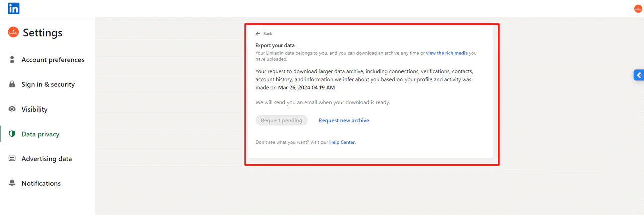Click the Back arrow in export panel
Image resolution: width=644 pixels, height=215 pixels.
tap(258, 34)
